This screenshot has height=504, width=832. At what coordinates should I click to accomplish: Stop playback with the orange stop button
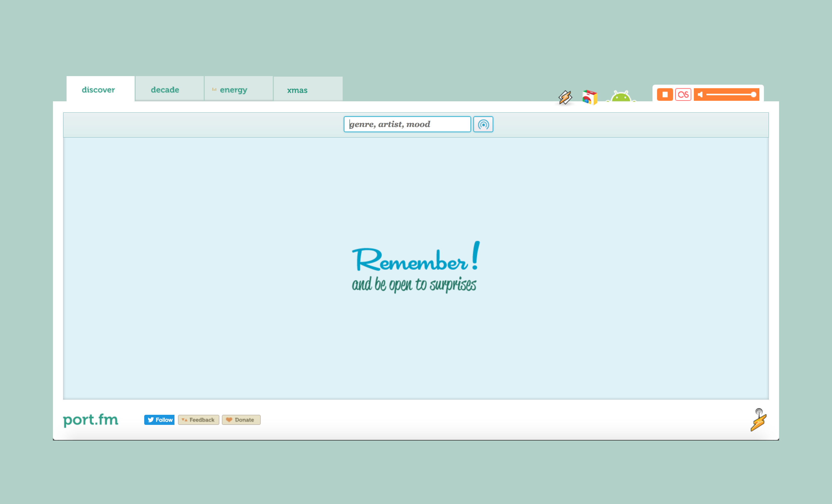[x=665, y=94]
